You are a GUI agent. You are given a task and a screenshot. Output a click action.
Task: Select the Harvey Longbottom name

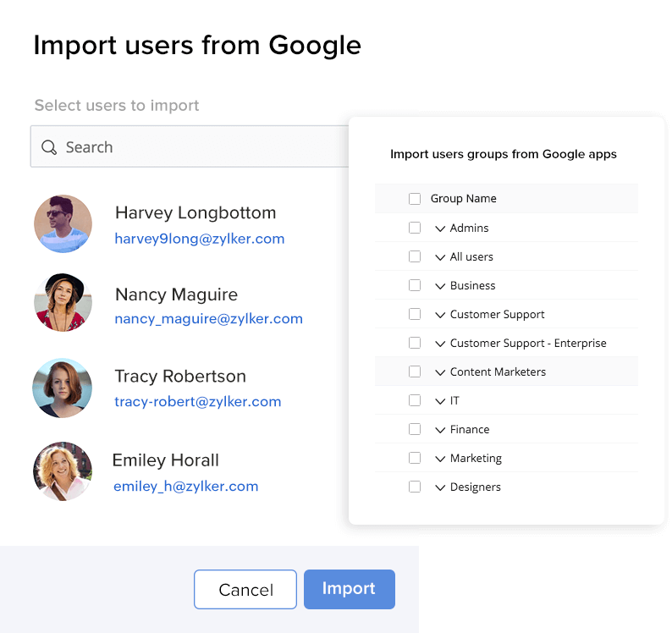[x=196, y=212]
